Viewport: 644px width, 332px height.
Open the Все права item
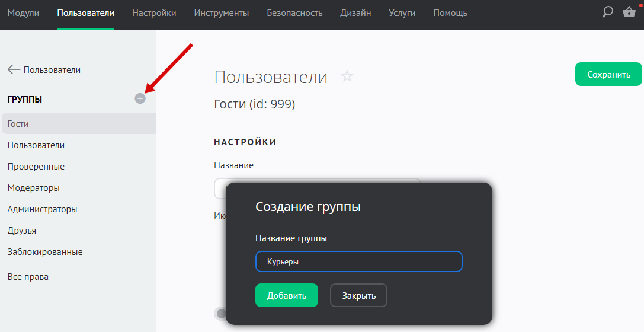[x=28, y=277]
